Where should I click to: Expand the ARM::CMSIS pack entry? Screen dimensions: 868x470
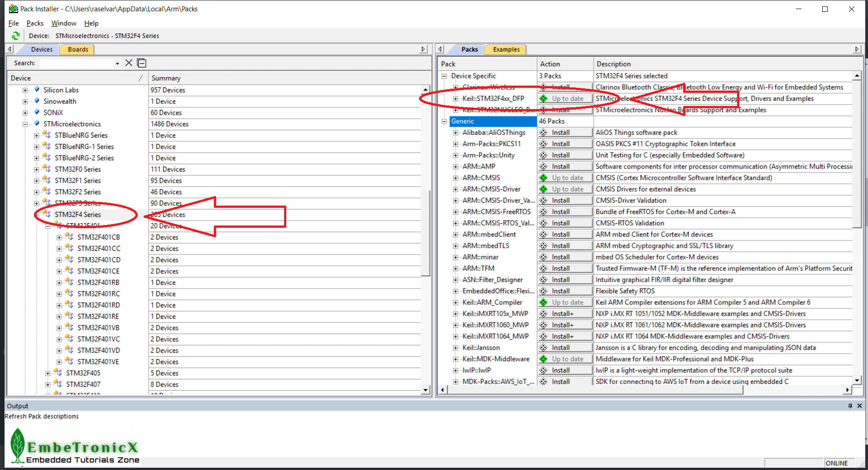pos(456,178)
